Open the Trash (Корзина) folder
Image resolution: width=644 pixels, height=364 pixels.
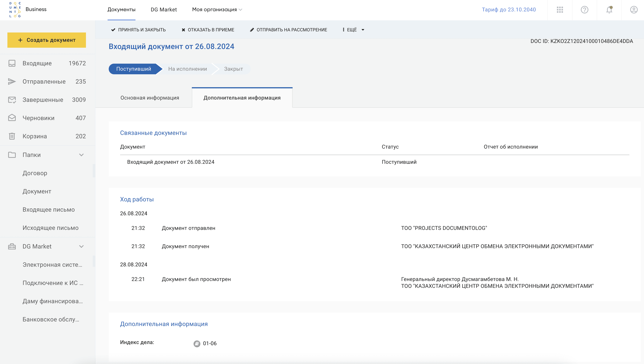click(x=35, y=136)
